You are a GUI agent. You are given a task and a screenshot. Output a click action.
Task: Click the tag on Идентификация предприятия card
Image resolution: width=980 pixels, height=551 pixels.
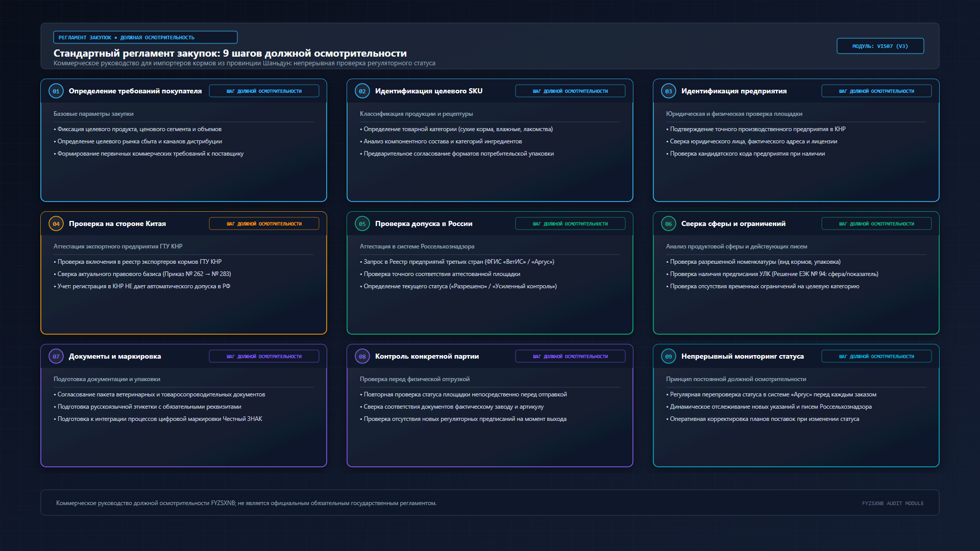[x=876, y=91]
